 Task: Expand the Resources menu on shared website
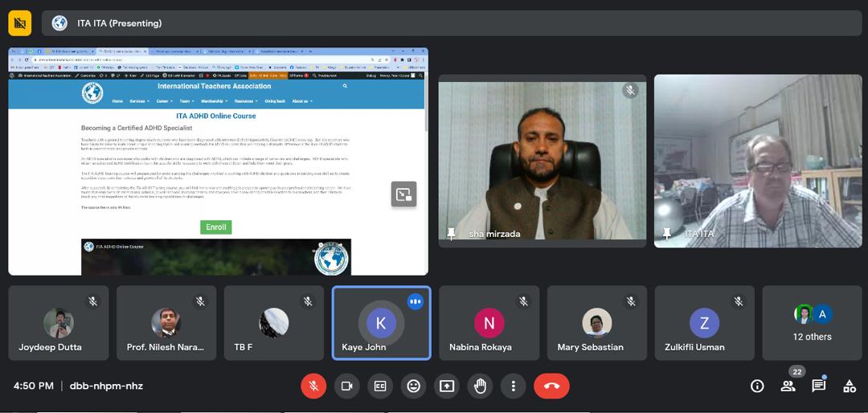click(246, 101)
